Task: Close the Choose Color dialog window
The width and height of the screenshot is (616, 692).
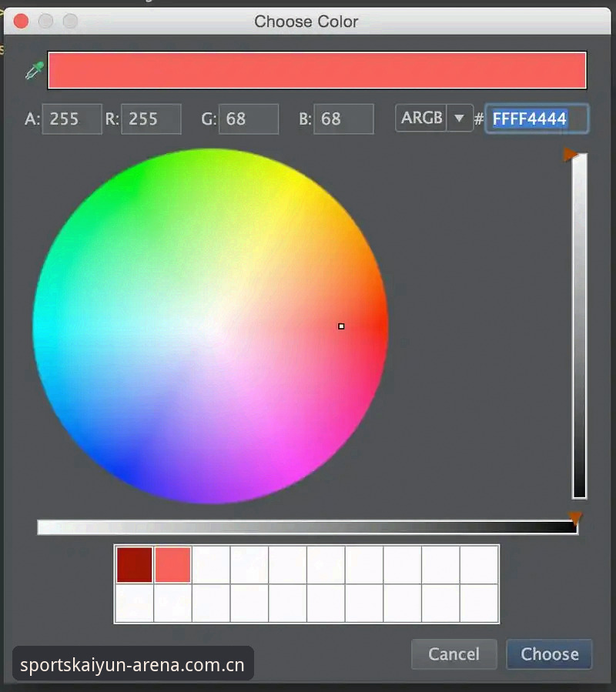Action: [21, 21]
